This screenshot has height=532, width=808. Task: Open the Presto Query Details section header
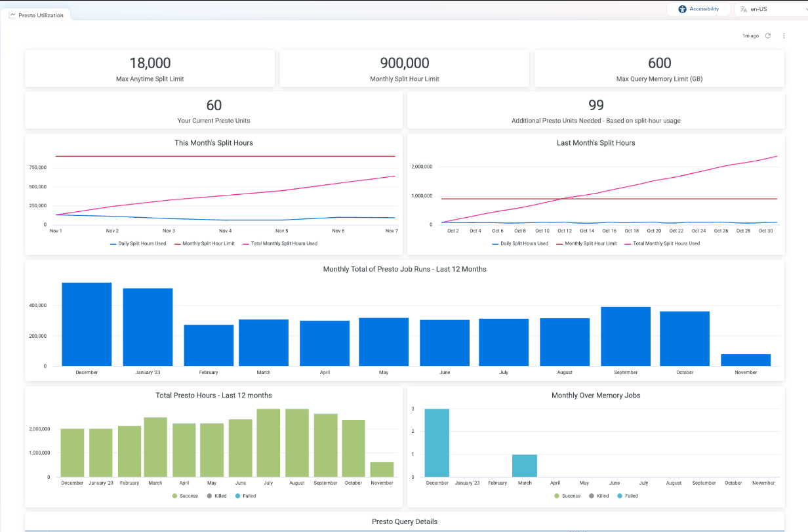404,522
